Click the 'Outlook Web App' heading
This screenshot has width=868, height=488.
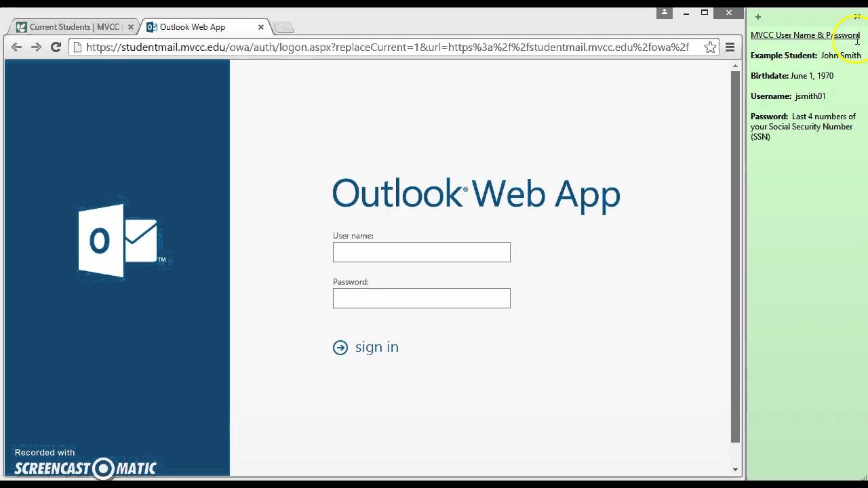pos(476,194)
